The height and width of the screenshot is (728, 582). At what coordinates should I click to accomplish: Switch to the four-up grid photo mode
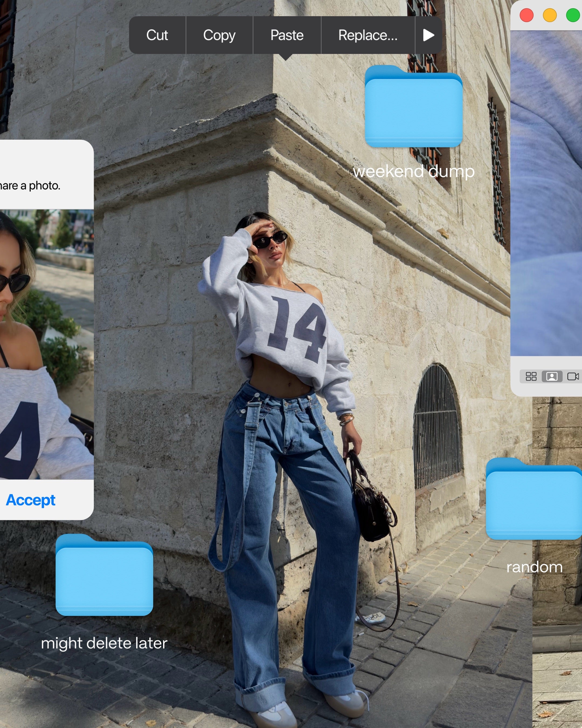coord(531,376)
